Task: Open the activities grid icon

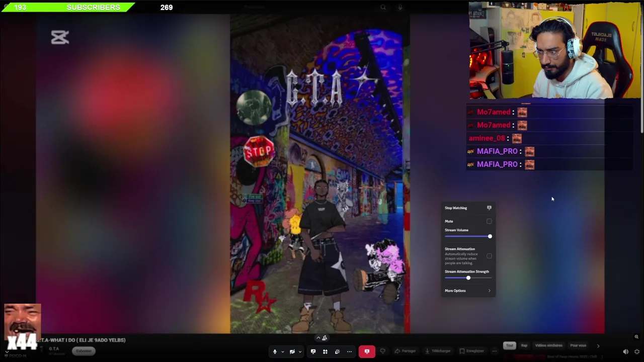Action: point(325,351)
